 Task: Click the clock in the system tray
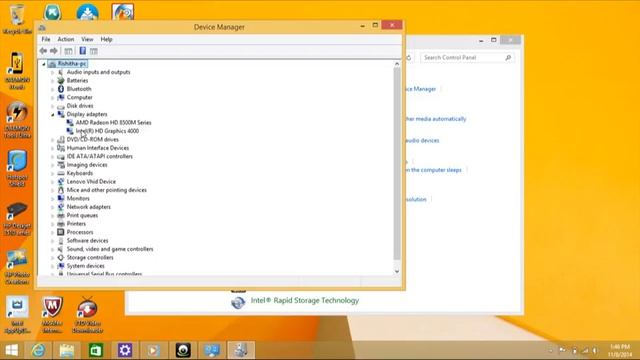620,351
